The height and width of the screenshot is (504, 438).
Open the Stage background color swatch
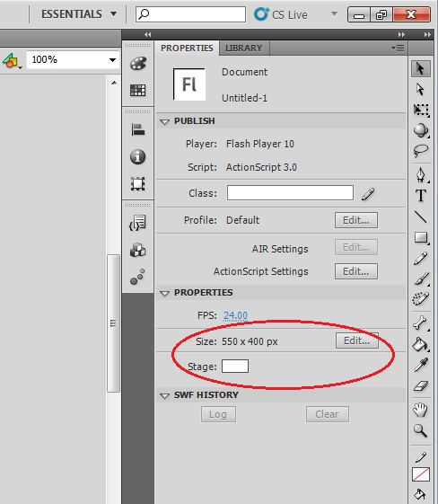pyautogui.click(x=235, y=367)
